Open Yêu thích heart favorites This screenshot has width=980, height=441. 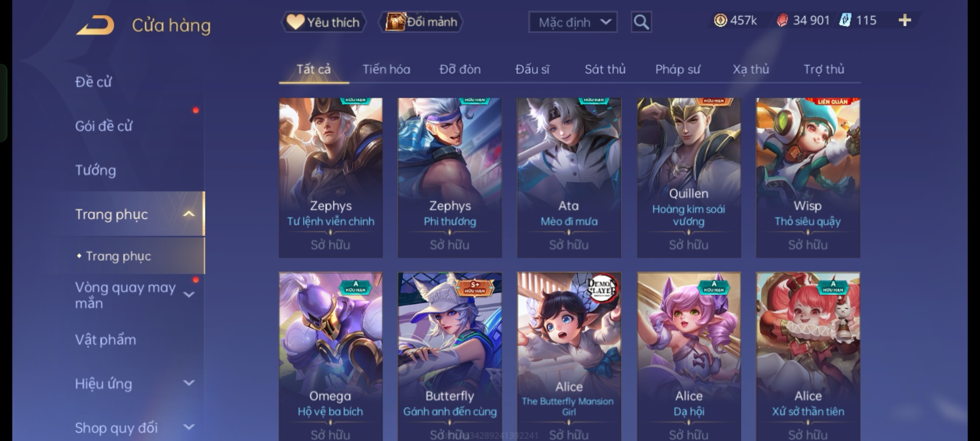[x=323, y=22]
